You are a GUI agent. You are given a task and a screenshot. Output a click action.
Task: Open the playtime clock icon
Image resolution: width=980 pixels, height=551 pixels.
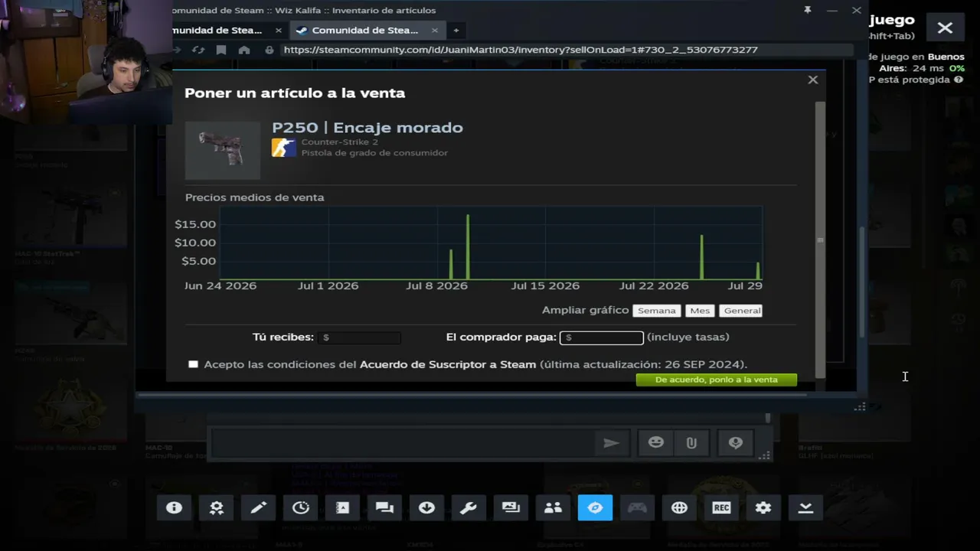300,507
